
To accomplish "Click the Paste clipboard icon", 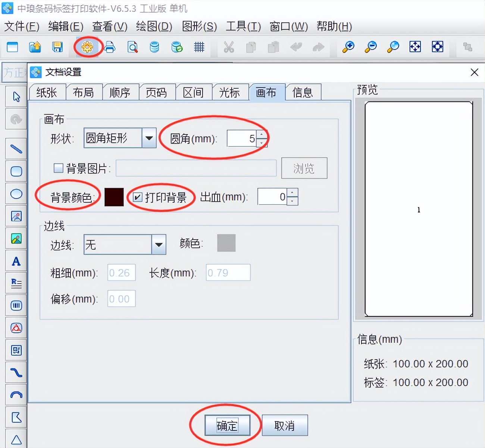I will [273, 47].
